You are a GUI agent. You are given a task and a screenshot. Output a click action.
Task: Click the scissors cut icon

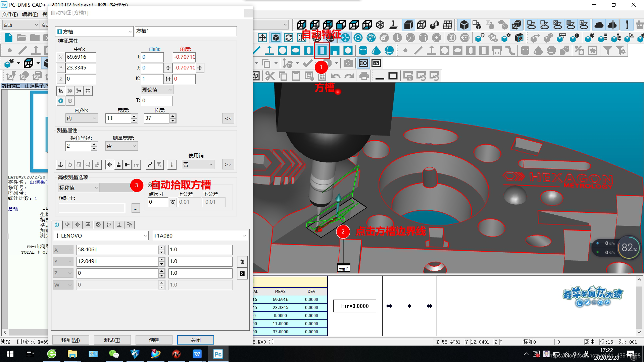tap(270, 76)
